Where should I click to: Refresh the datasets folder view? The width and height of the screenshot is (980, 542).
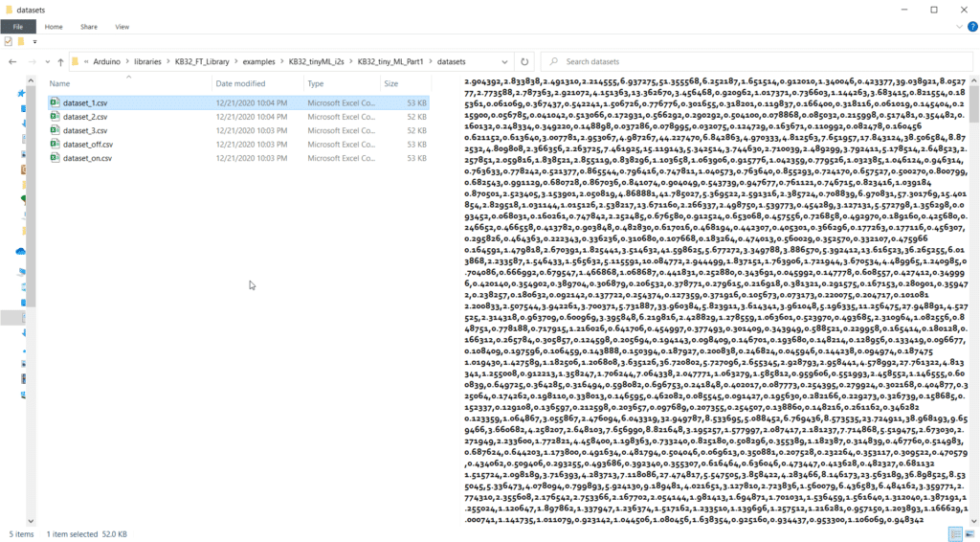524,62
